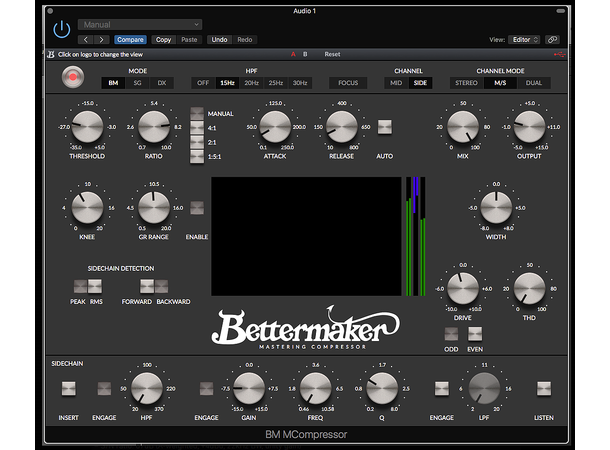Click the THD knob
610x450 pixels.
point(529,289)
